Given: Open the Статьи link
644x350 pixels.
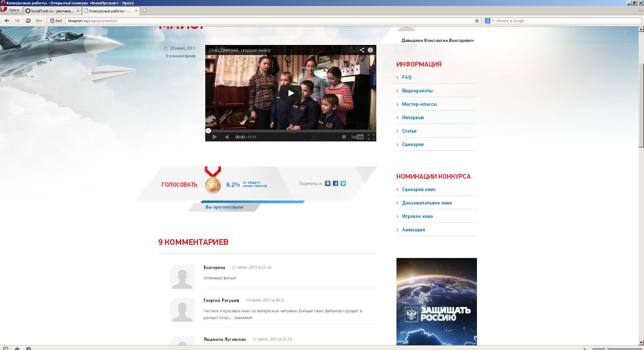Looking at the screenshot, I should 409,131.
